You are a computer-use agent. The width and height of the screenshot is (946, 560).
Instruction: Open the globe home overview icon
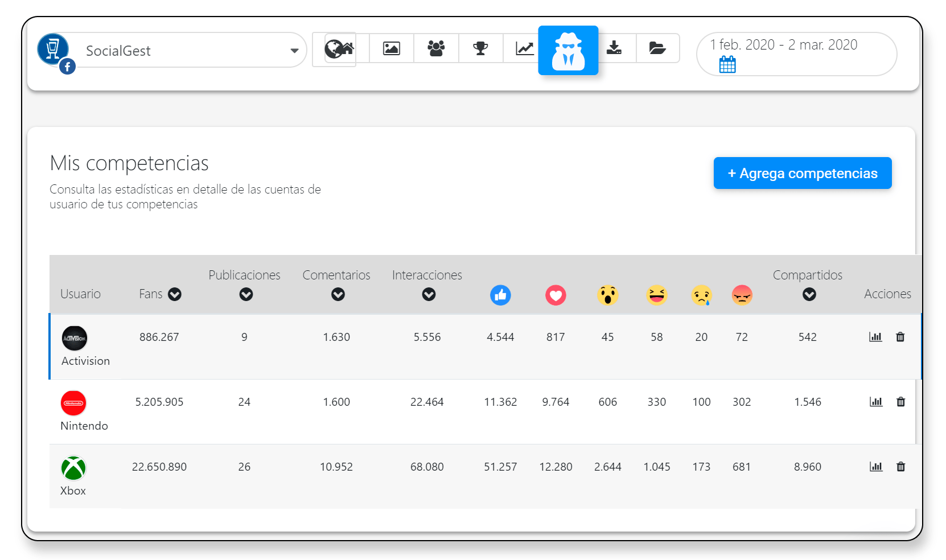click(x=339, y=49)
